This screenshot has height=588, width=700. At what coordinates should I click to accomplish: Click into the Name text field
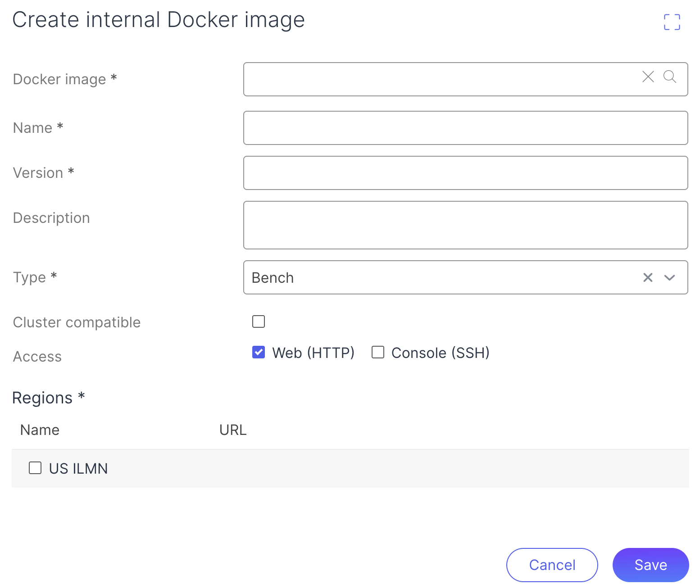(465, 128)
